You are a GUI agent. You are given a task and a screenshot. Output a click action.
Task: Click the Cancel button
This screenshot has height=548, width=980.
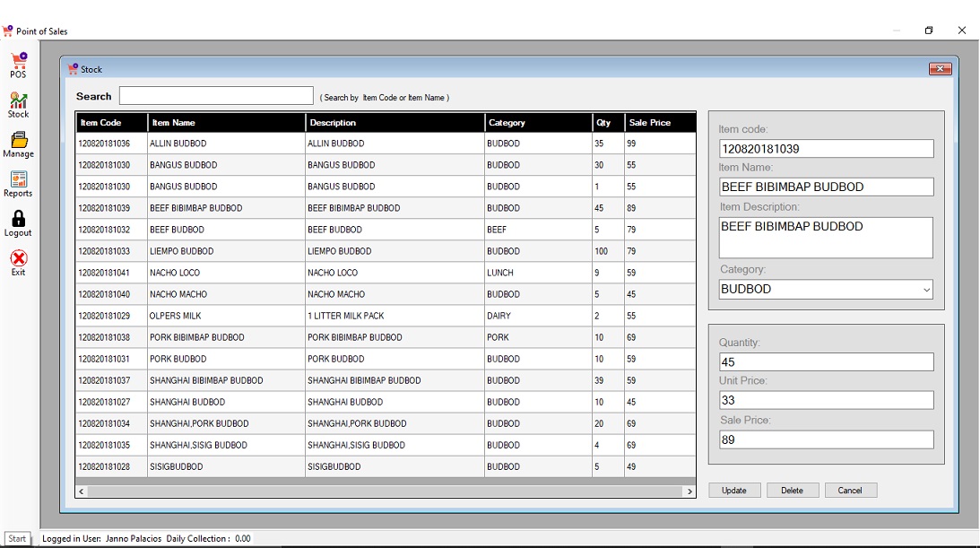(849, 491)
